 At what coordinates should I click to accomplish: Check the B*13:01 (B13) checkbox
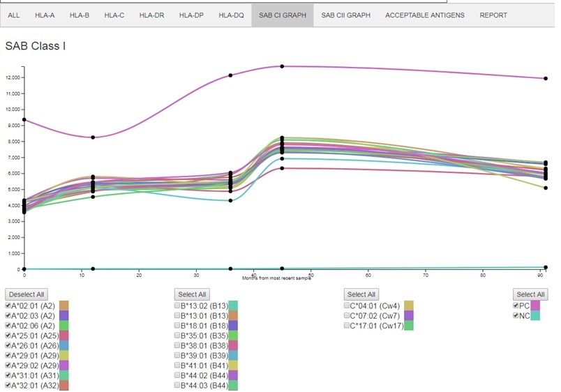point(177,315)
